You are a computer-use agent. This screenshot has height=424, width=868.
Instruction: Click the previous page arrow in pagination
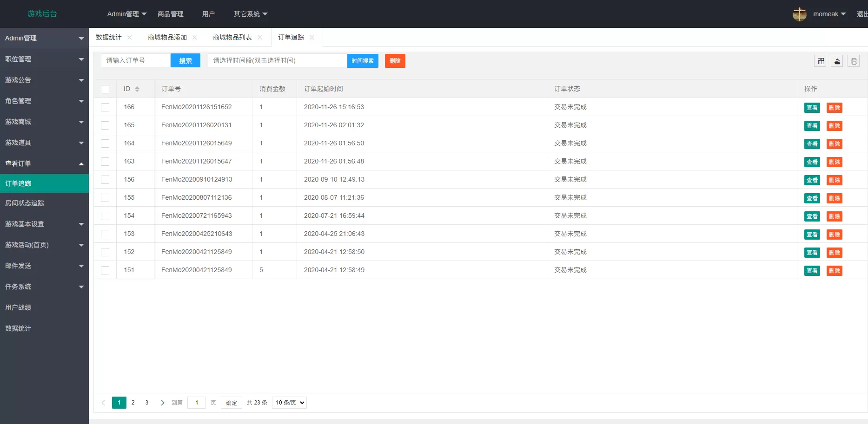point(103,402)
